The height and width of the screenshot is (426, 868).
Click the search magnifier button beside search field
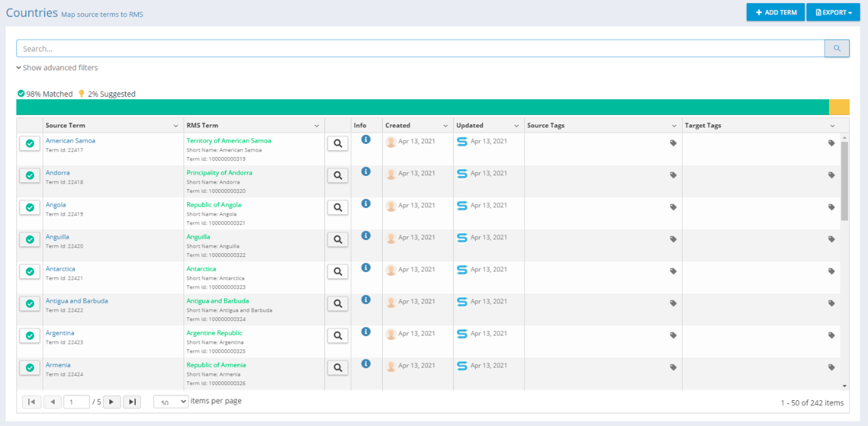(836, 49)
